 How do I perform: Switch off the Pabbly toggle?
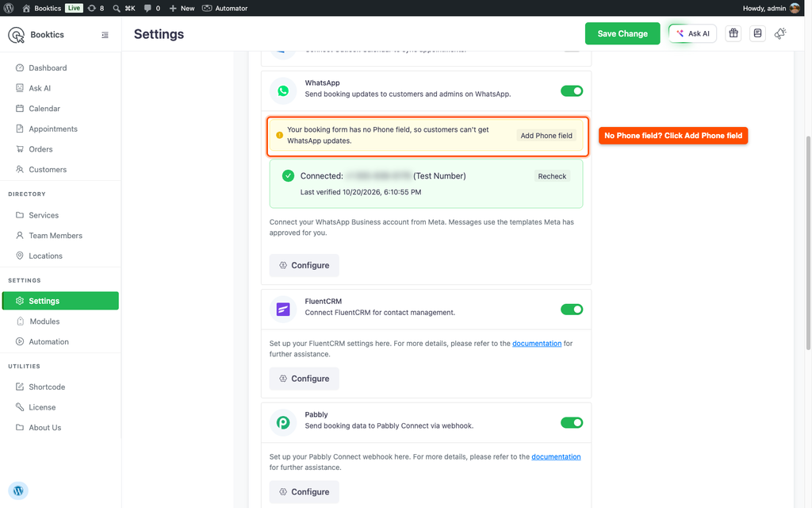[x=572, y=422]
